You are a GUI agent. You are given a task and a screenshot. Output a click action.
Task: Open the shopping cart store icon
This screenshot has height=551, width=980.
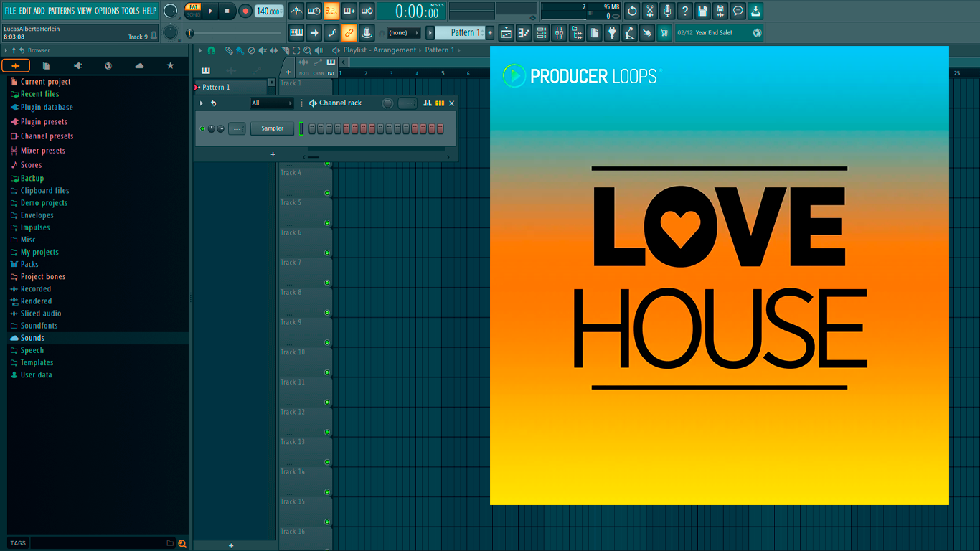pos(664,32)
